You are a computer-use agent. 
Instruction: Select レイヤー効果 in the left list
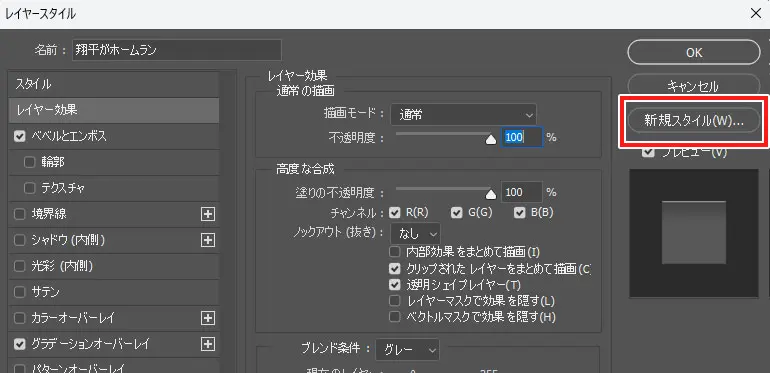[x=113, y=110]
